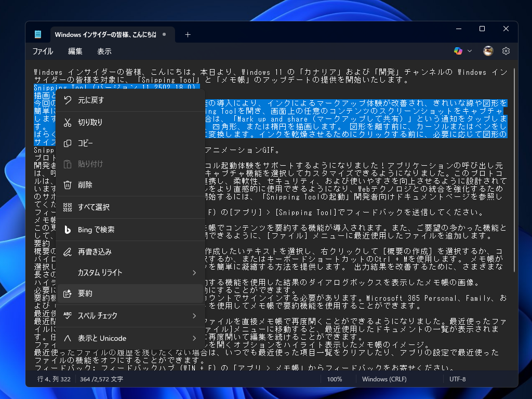
Task: Click the Bing logo icon in the context menu
Action: (68, 230)
